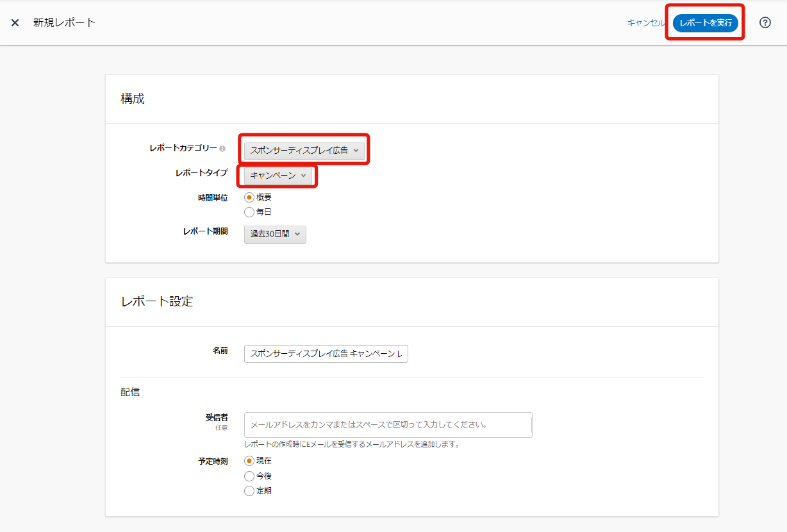Choose the 毎日 time unit option
This screenshot has width=787, height=532.
249,212
